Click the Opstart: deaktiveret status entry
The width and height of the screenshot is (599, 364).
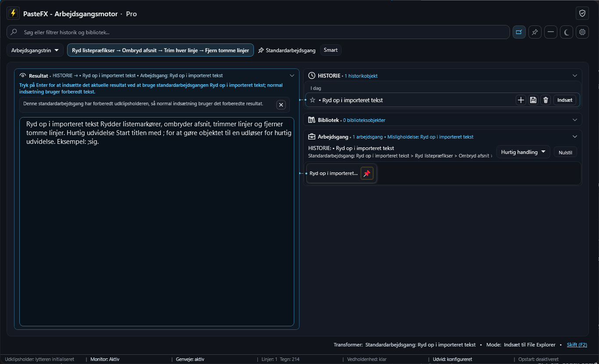point(538,359)
